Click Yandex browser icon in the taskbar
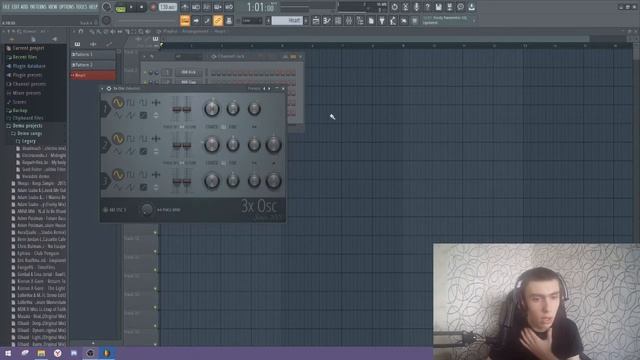Viewport: 640px width, 360px height. [x=58, y=353]
